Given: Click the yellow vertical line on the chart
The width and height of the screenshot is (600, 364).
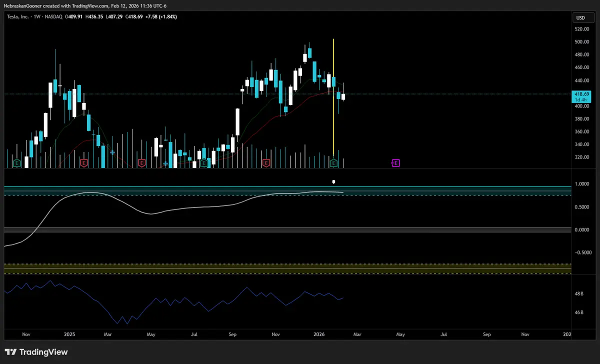Looking at the screenshot, I should [x=333, y=97].
